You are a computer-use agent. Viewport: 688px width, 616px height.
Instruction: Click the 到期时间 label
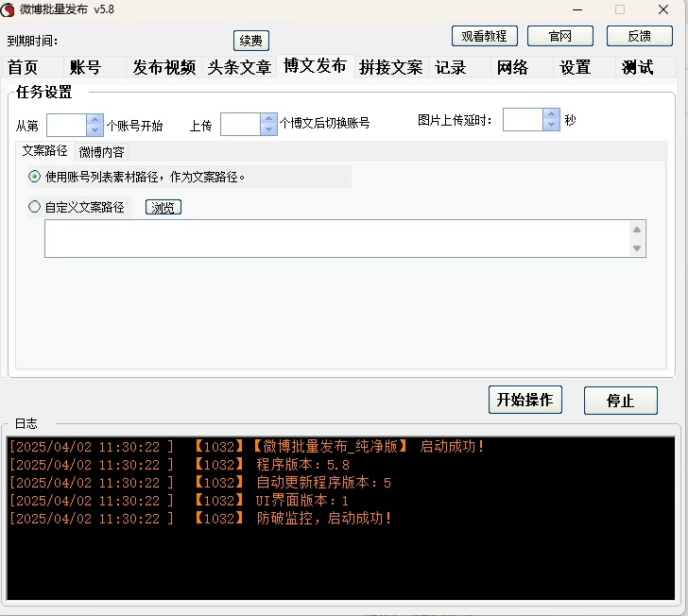(x=32, y=41)
